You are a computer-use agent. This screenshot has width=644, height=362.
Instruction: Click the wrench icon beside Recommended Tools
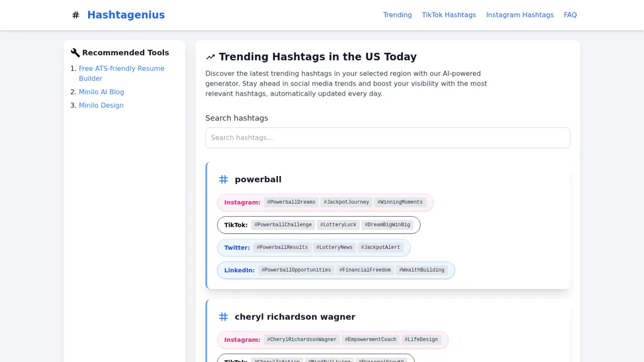pyautogui.click(x=75, y=53)
